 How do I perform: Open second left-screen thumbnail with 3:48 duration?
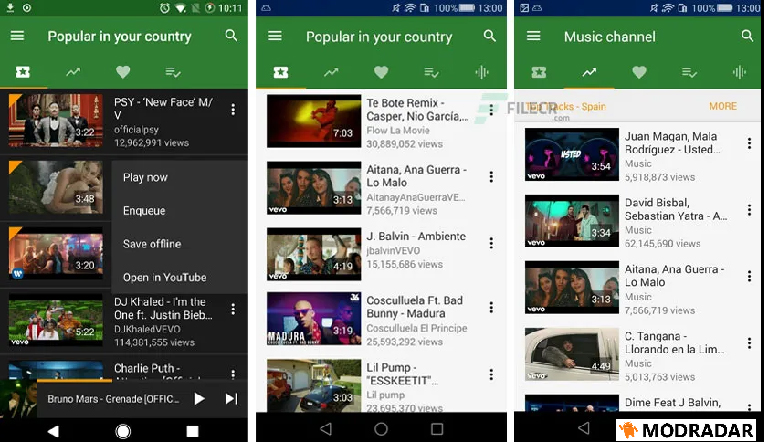[x=56, y=188]
